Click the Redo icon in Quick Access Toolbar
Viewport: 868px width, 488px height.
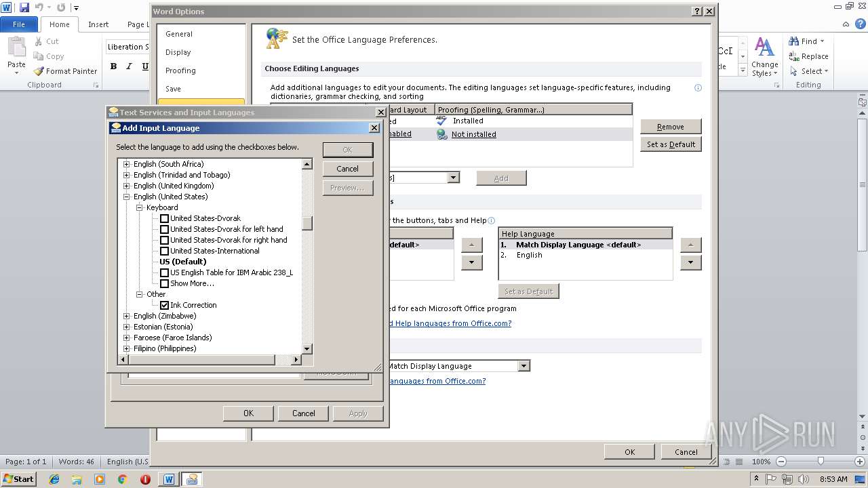[61, 7]
